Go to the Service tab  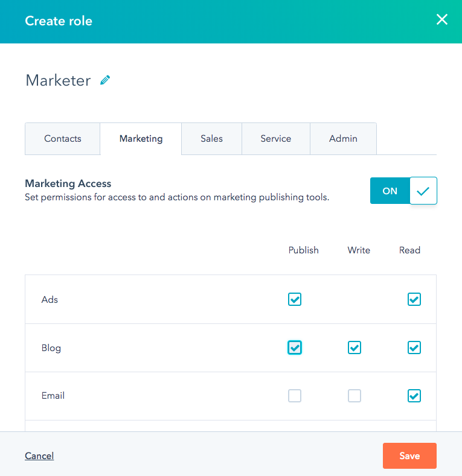pyautogui.click(x=275, y=139)
